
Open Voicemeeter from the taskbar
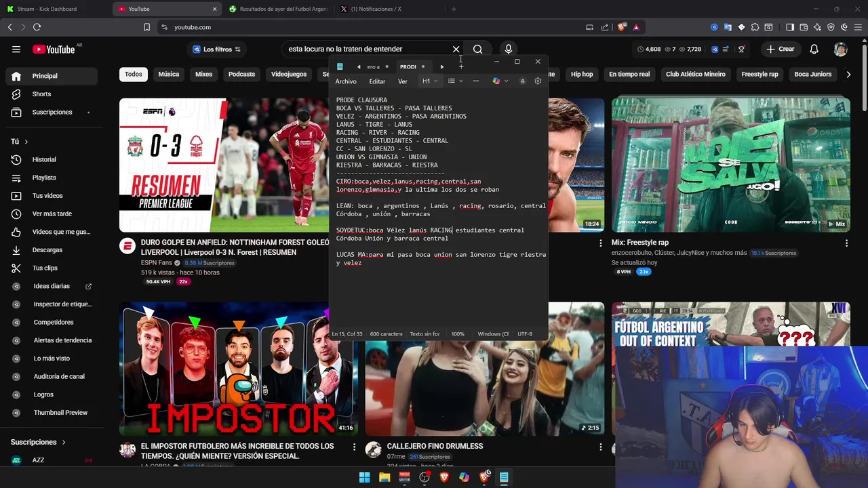pos(405,477)
